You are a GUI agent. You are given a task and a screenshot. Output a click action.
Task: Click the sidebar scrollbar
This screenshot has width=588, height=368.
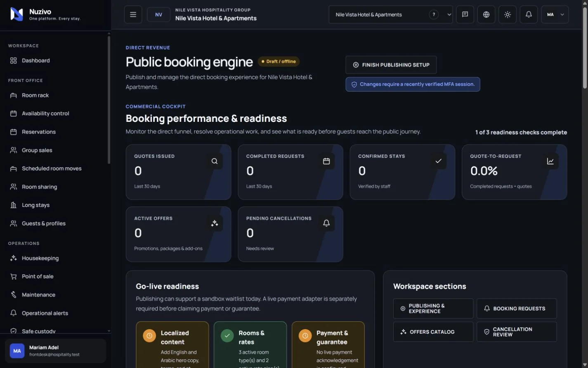click(109, 100)
